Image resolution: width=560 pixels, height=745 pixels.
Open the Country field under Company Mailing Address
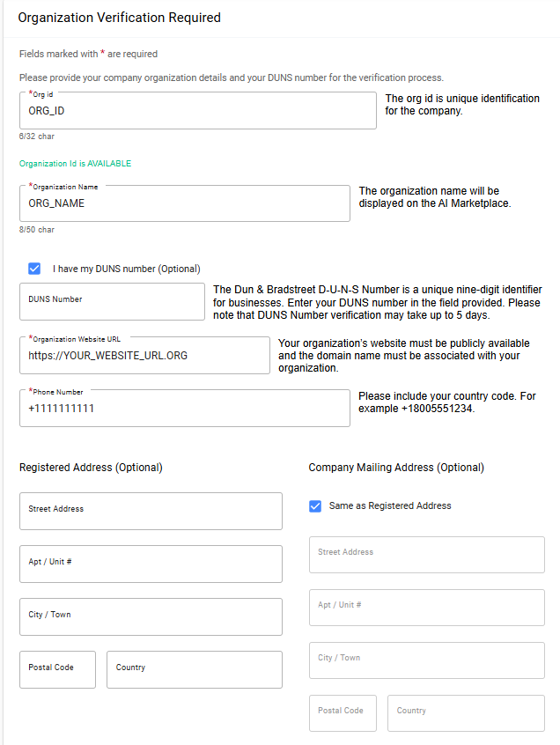point(466,712)
